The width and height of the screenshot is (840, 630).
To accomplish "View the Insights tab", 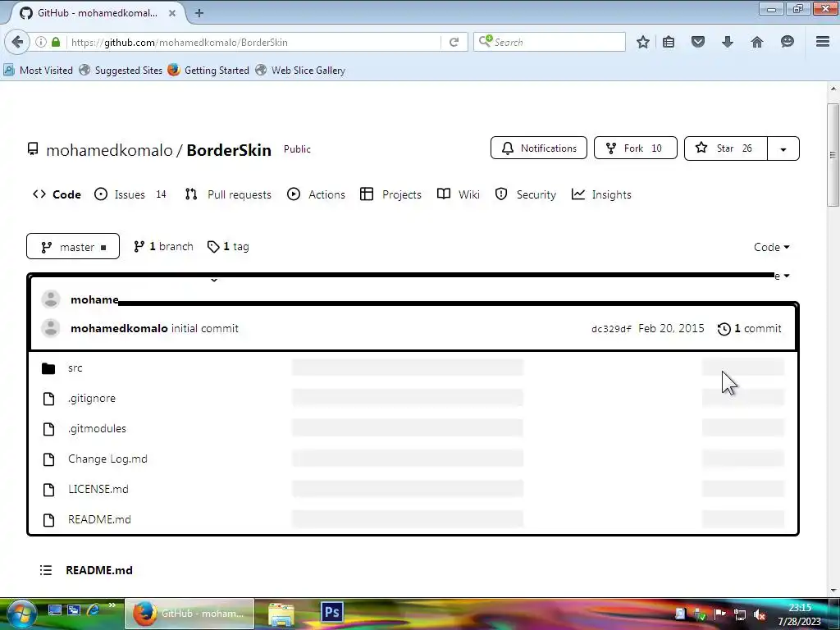I will tap(601, 194).
